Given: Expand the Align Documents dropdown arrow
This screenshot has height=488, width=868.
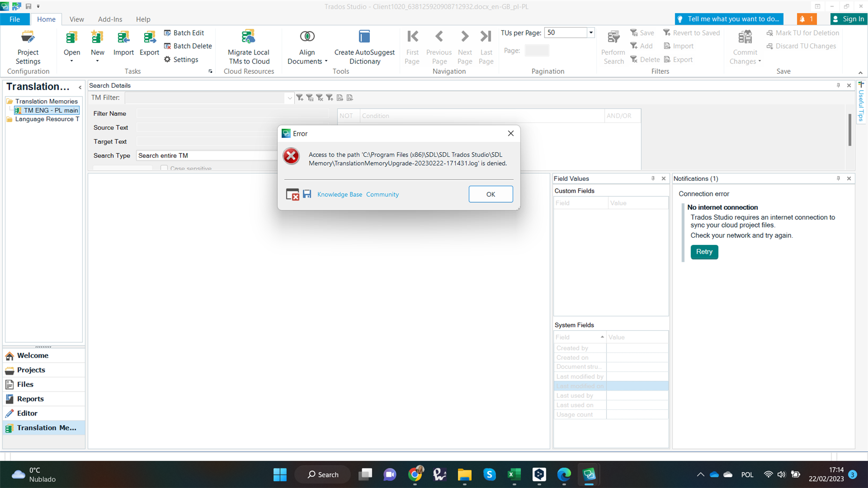Looking at the screenshot, I should coord(326,61).
